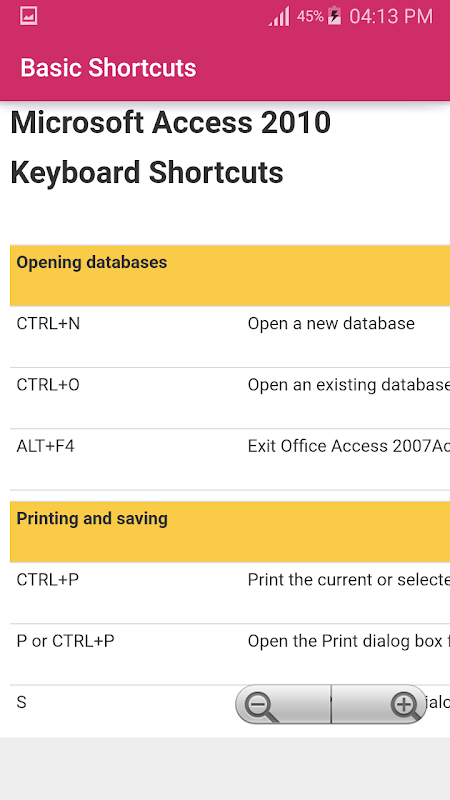
Task: Tap the P or CTRL+P cell
Action: 65,641
